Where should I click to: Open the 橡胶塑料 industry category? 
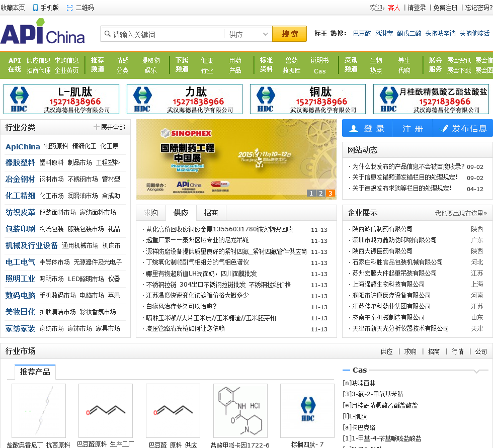21,163
